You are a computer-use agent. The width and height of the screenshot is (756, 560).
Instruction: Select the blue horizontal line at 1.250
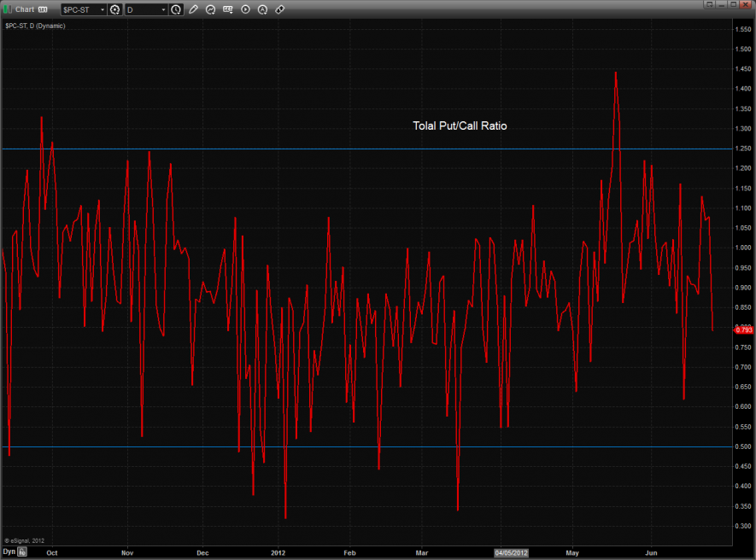[342, 149]
